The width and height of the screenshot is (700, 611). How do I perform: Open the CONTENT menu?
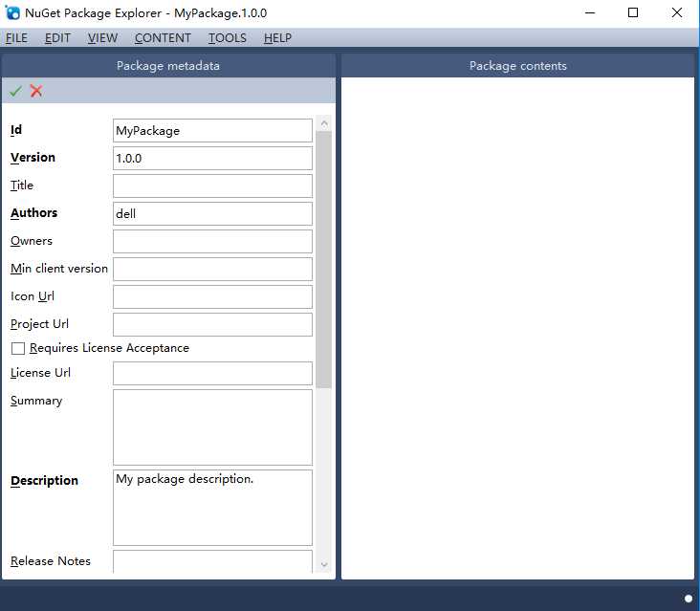click(x=163, y=38)
